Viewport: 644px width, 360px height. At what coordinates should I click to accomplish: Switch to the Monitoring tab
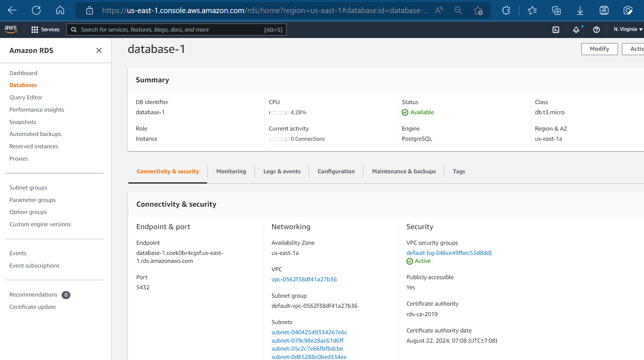[231, 171]
